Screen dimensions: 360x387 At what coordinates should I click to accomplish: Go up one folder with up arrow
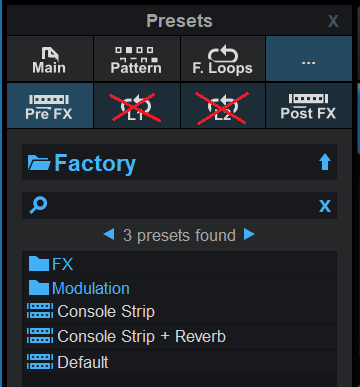[x=325, y=162]
